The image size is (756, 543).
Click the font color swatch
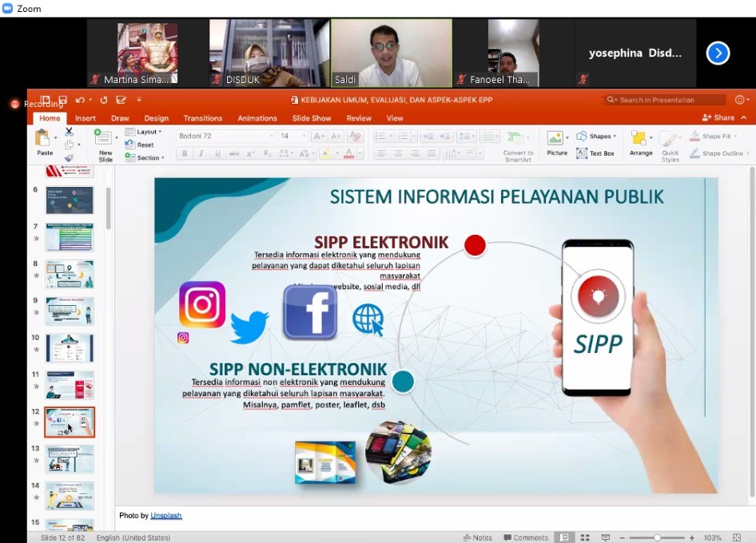coord(349,153)
